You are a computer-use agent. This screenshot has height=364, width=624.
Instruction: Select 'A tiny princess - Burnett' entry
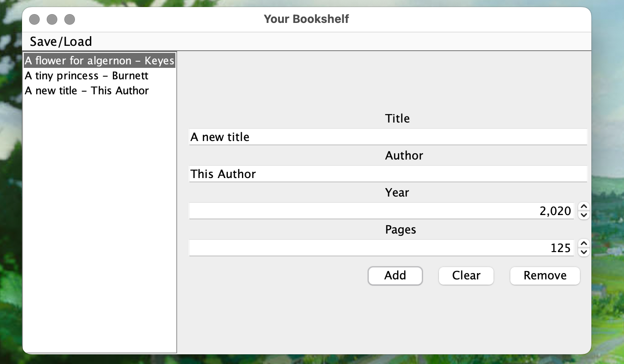click(100, 75)
